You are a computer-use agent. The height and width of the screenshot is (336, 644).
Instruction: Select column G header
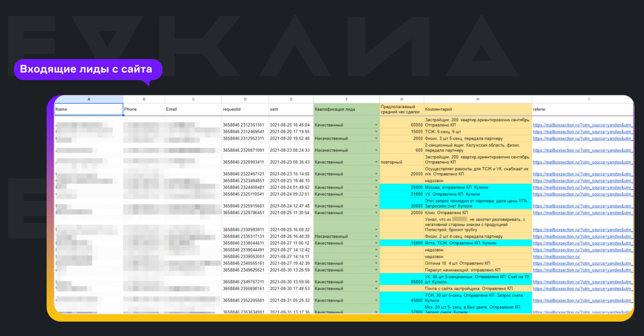[402, 99]
